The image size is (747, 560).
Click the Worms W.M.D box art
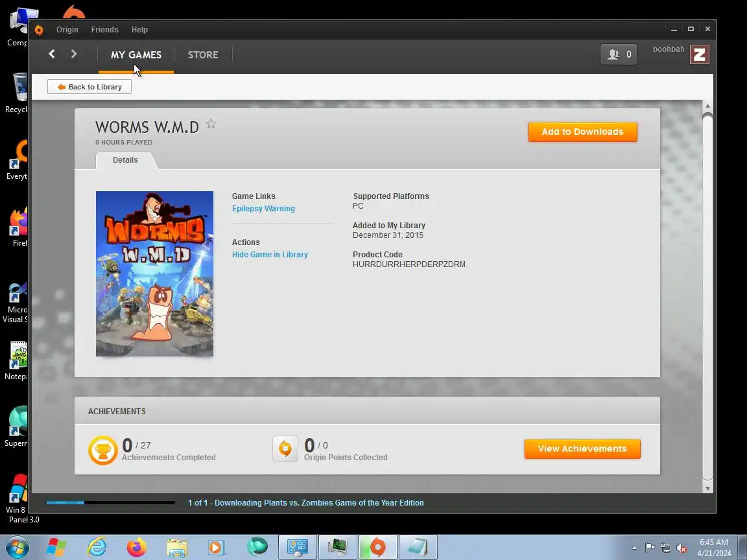[154, 274]
